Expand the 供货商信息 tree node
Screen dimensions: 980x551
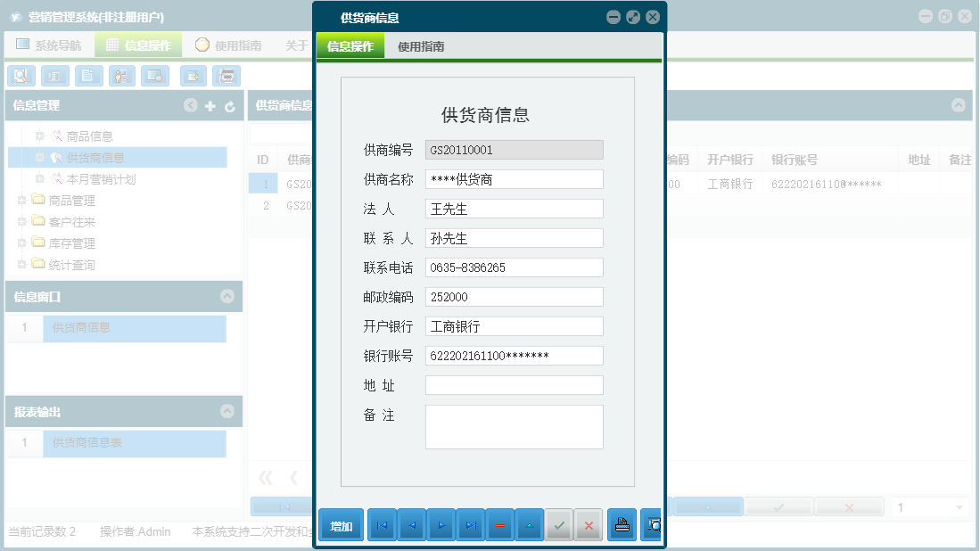(39, 158)
